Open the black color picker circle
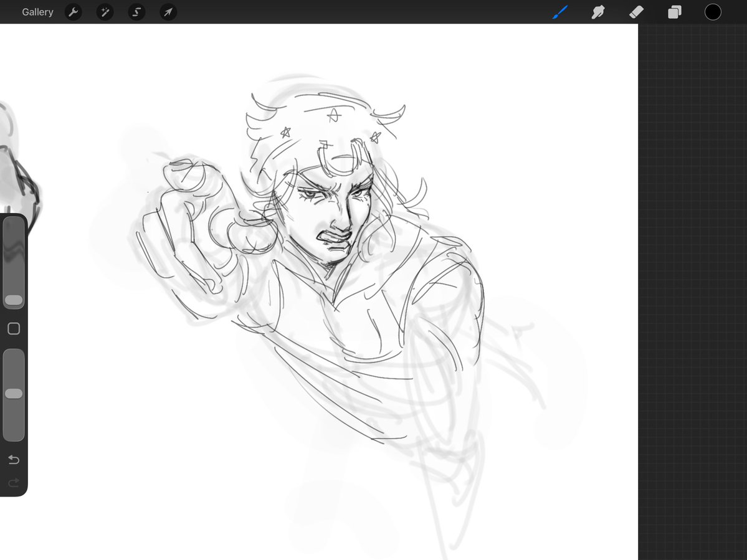This screenshot has height=560, width=747. pos(713,12)
